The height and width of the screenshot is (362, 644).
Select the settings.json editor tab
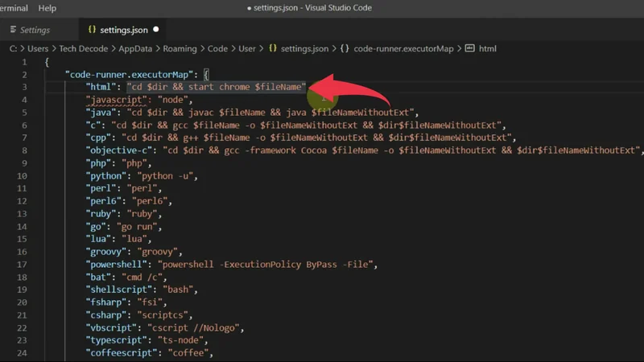(x=123, y=30)
